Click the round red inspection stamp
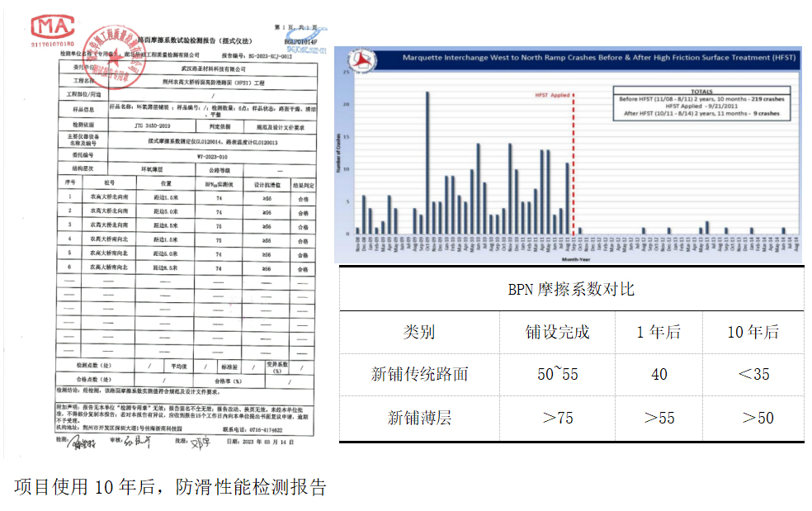The height and width of the screenshot is (511, 812). click(x=114, y=57)
